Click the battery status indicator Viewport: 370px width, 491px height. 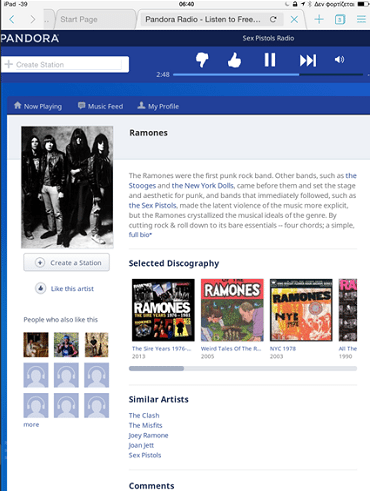click(x=363, y=4)
